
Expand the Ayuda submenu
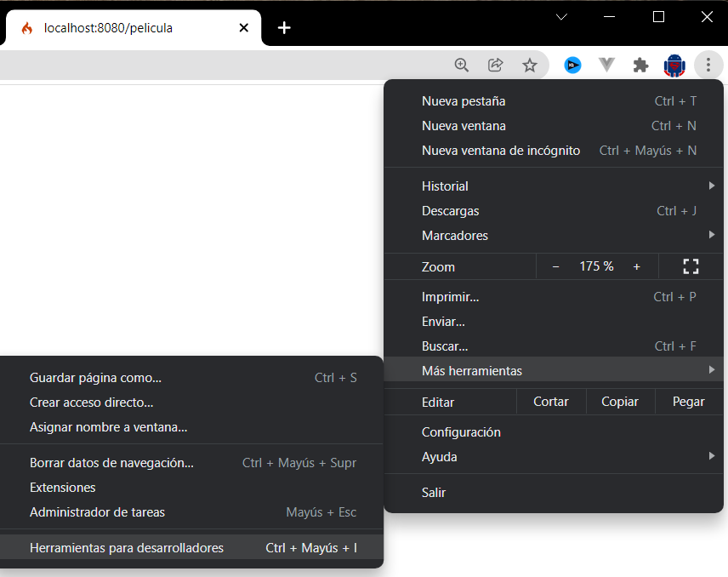712,456
